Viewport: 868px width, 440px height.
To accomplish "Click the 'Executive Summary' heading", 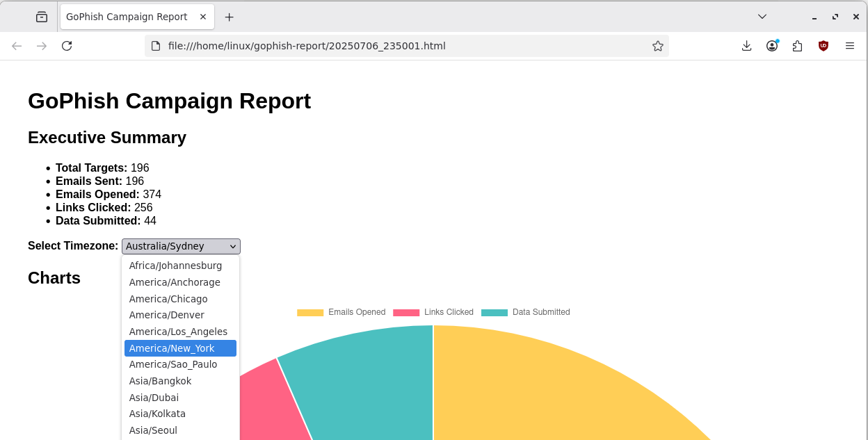I will [x=107, y=138].
